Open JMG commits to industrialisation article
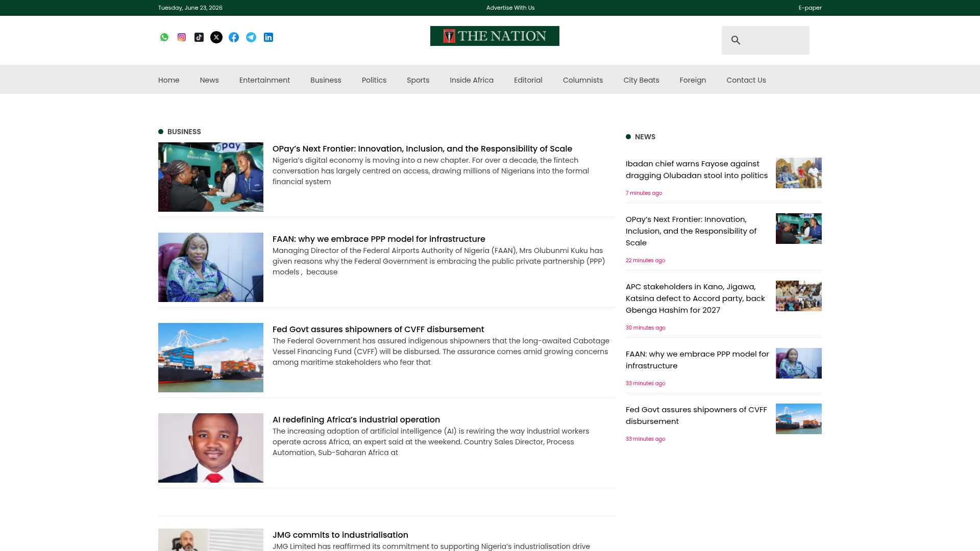This screenshot has height=551, width=980. [340, 535]
